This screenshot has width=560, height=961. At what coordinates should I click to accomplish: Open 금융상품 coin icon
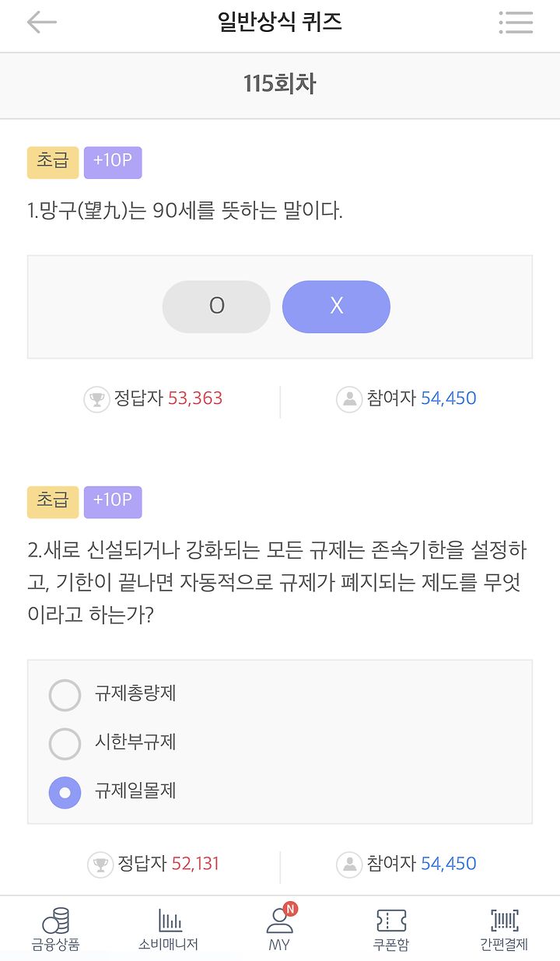coord(56,921)
